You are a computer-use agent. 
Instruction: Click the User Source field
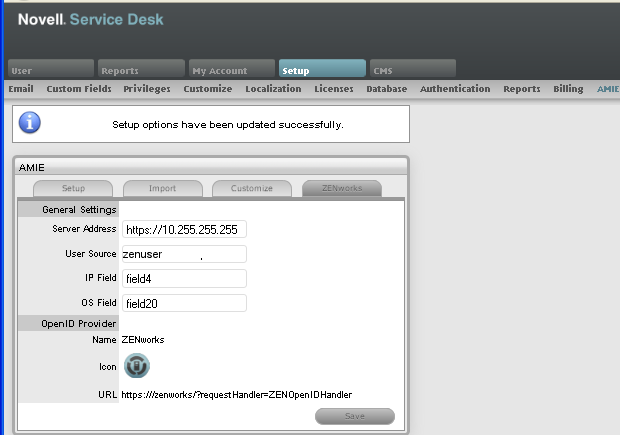tap(184, 254)
